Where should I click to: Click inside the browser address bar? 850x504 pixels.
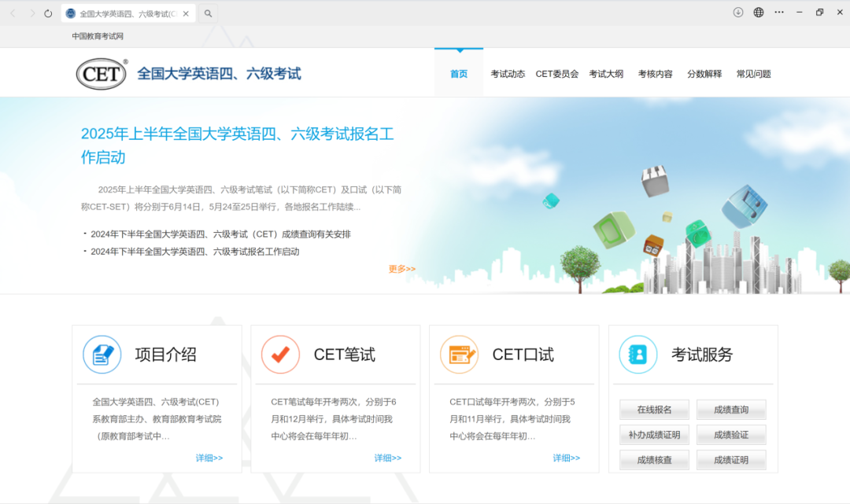point(126,13)
